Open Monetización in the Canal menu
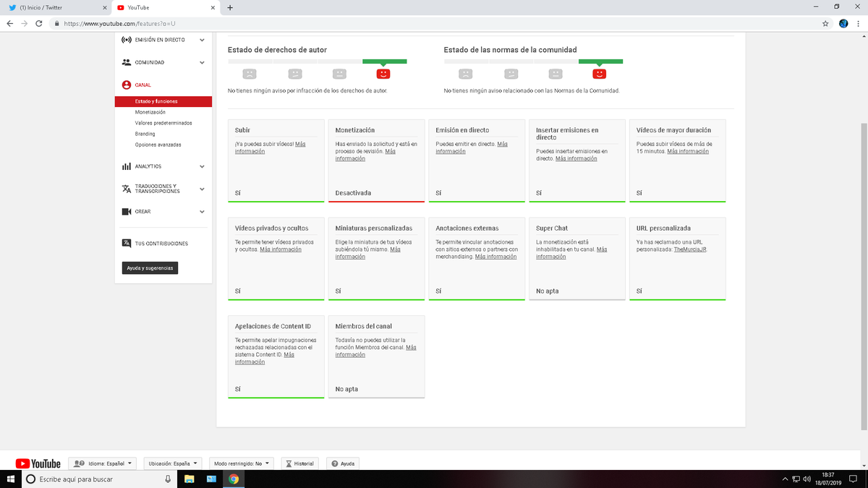 coord(150,112)
